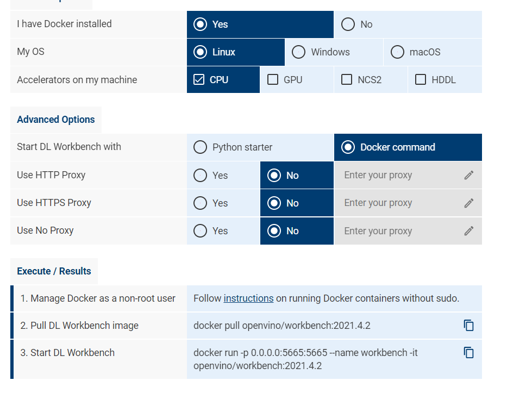Open the Advanced Options section header

coord(56,120)
